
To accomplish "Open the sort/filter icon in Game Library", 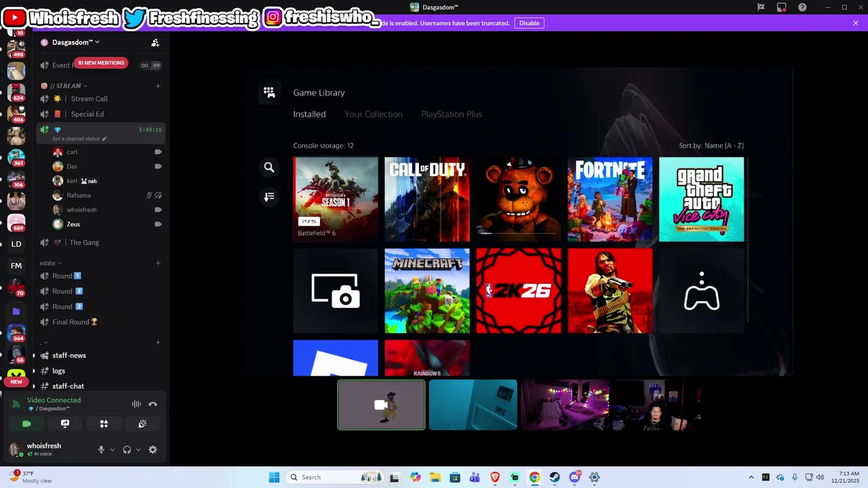I will [x=269, y=197].
